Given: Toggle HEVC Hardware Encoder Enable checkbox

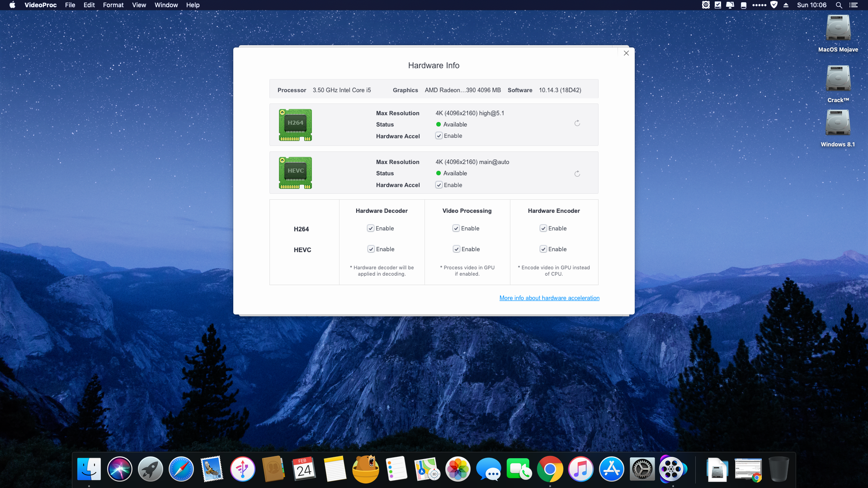Looking at the screenshot, I should pyautogui.click(x=543, y=249).
